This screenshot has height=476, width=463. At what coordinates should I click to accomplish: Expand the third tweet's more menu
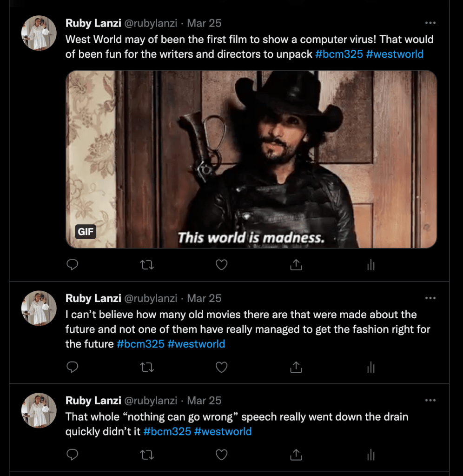(430, 400)
